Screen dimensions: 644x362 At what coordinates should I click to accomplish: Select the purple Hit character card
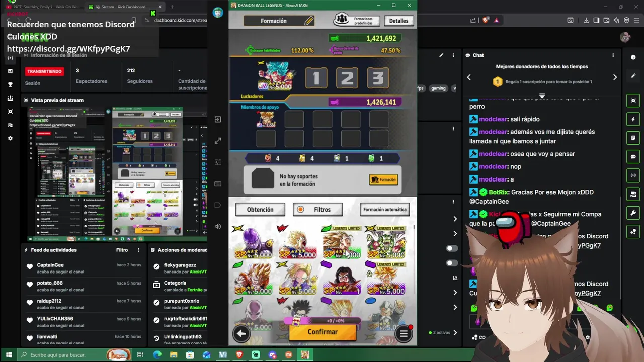click(252, 243)
